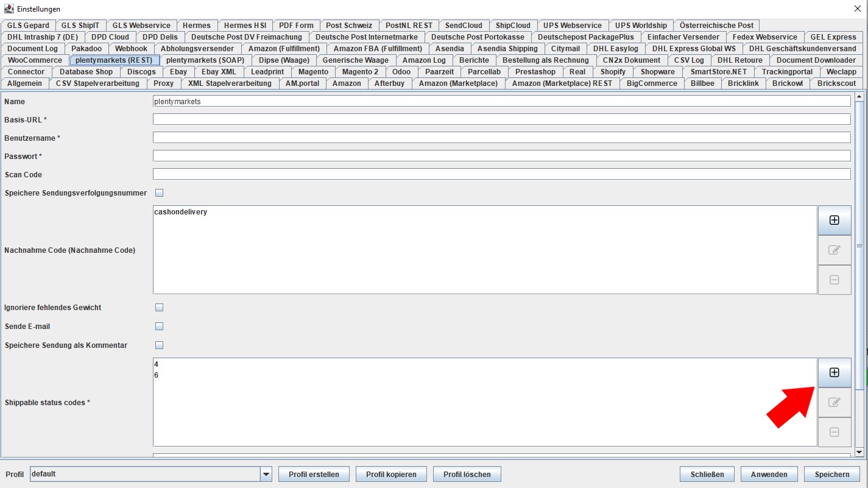Select the Amazon FBA (Fulfillment) tab
This screenshot has height=488, width=868.
tap(378, 49)
